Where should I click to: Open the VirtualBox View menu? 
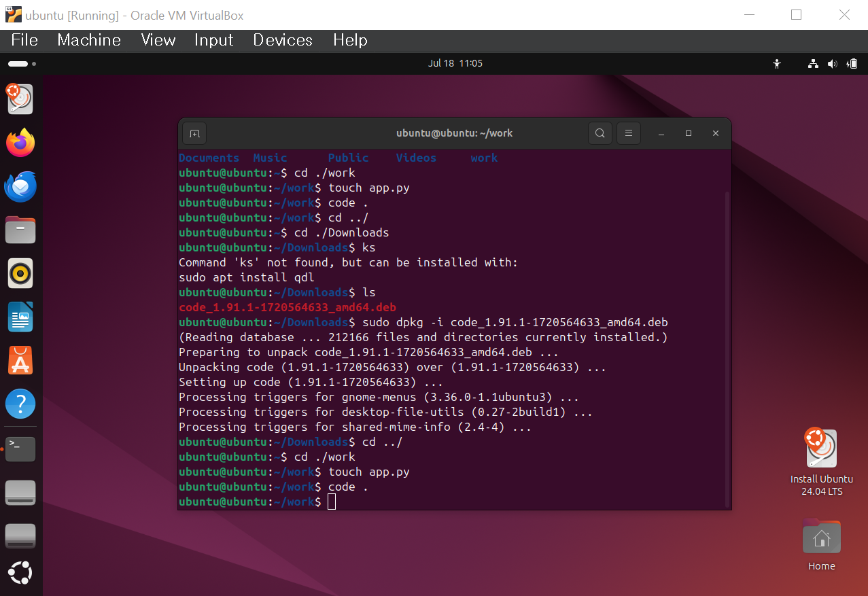coord(158,40)
